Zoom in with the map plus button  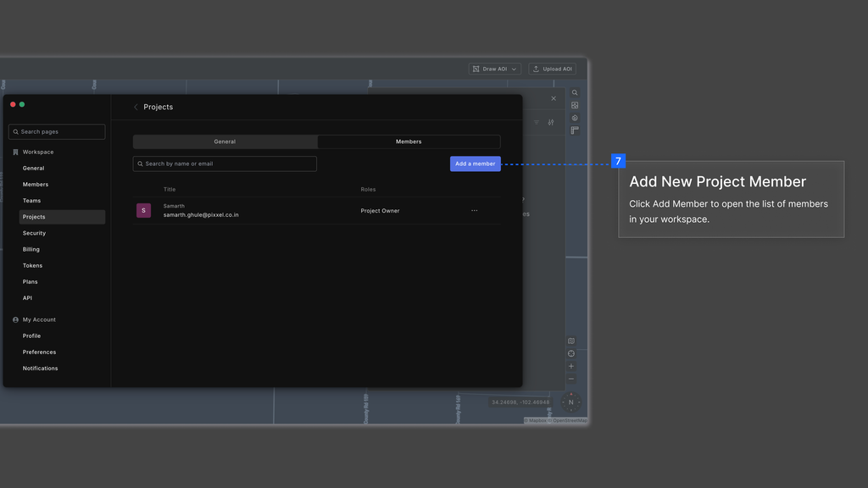click(x=571, y=366)
